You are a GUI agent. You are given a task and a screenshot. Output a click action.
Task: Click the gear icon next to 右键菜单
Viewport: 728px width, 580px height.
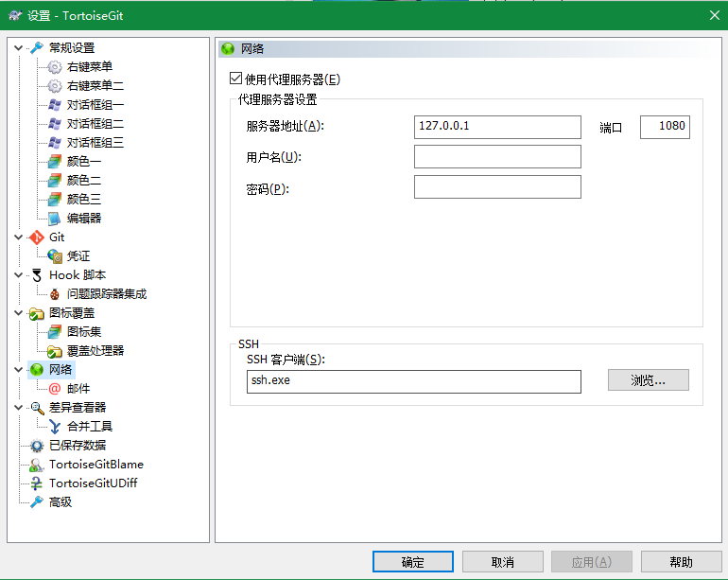tap(55, 67)
